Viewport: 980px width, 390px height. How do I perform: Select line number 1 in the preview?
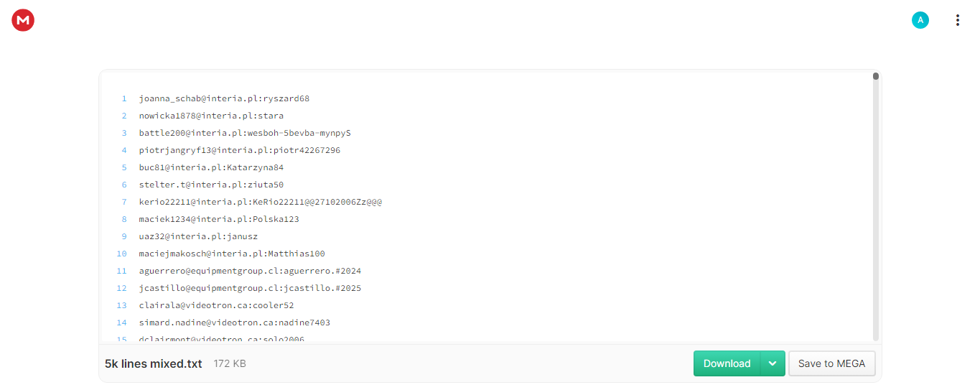click(x=124, y=98)
